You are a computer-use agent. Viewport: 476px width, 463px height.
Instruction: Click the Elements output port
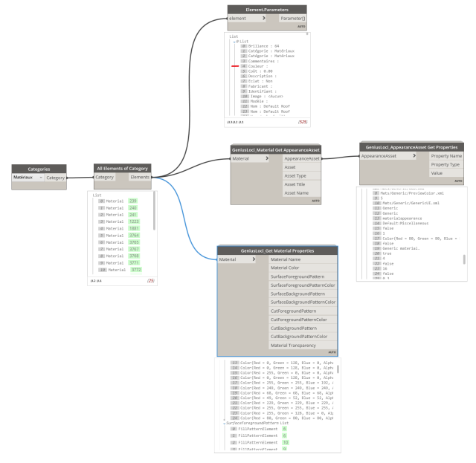[x=140, y=177]
